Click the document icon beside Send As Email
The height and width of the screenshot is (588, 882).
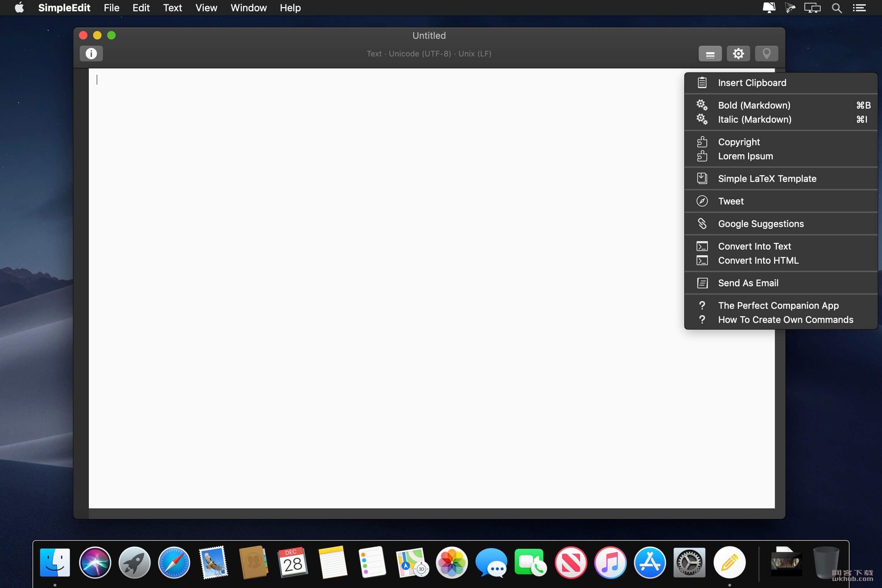pyautogui.click(x=702, y=283)
